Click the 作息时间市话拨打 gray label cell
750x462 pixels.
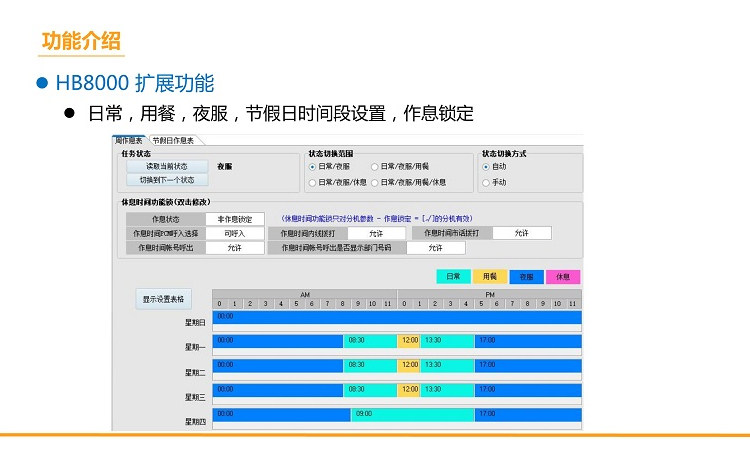click(x=452, y=233)
